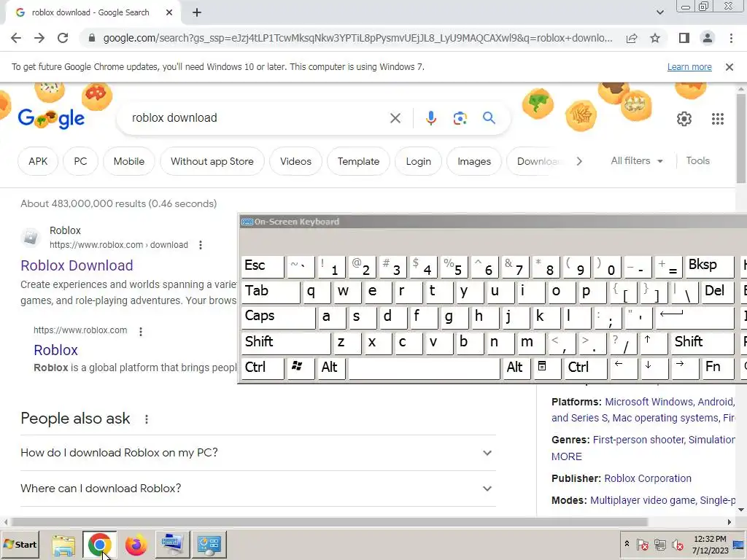Toggle the left Shift key
747x560 pixels.
[286, 343]
